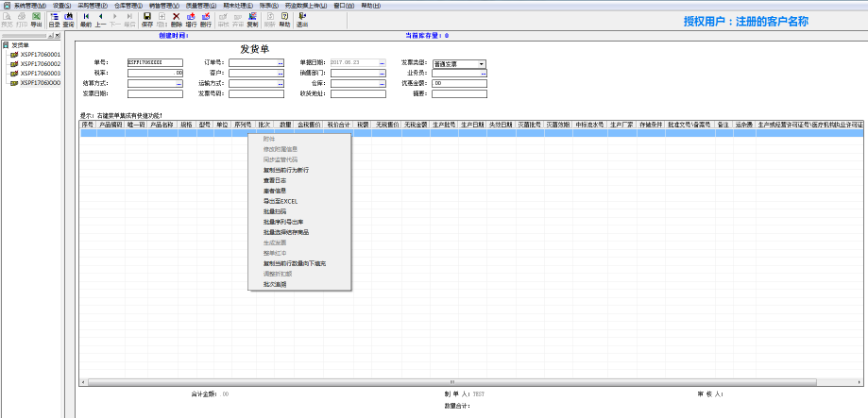868x418 pixels.
Task: Open the 客户 lookup button
Action: [281, 73]
